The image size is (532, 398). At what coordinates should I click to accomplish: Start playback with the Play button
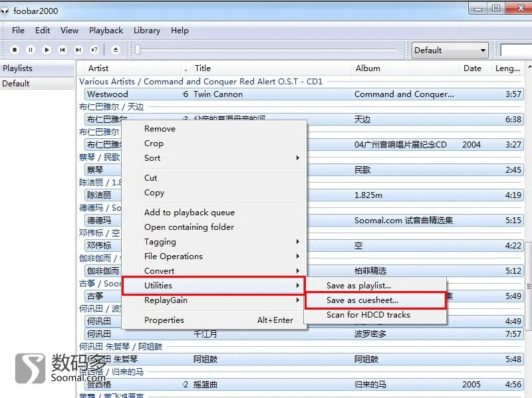coord(46,50)
